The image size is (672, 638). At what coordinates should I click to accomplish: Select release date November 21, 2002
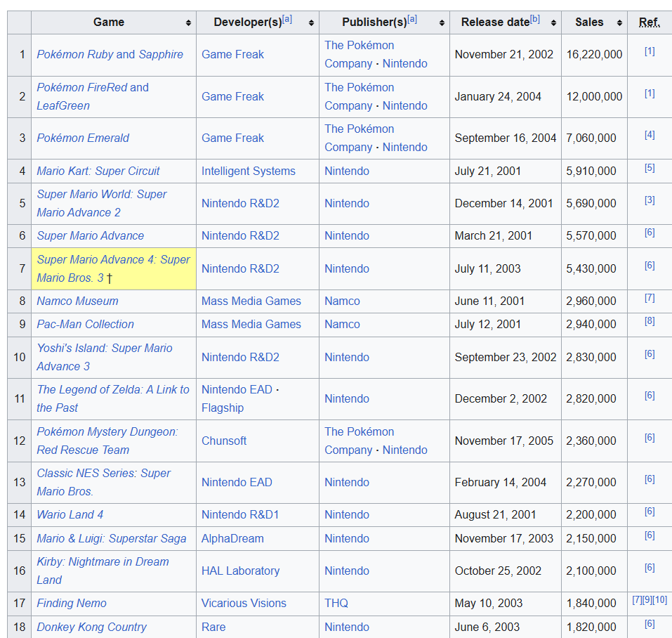pyautogui.click(x=504, y=54)
